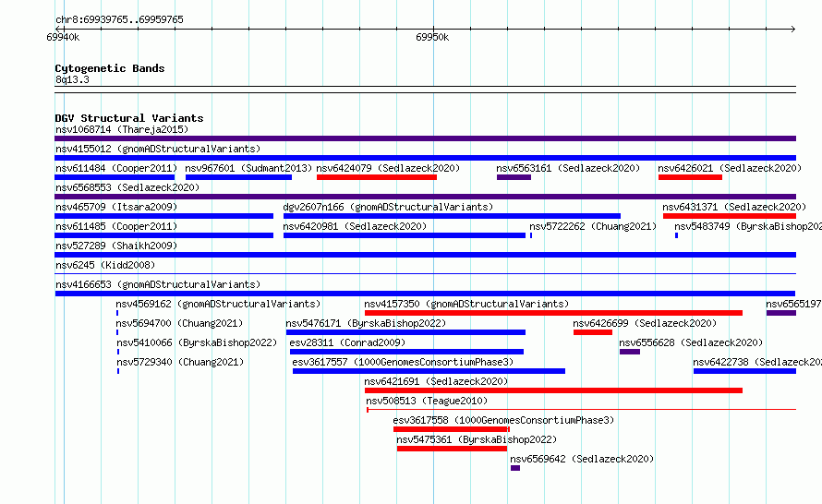Click the left arrow at ruler start

[59, 29]
